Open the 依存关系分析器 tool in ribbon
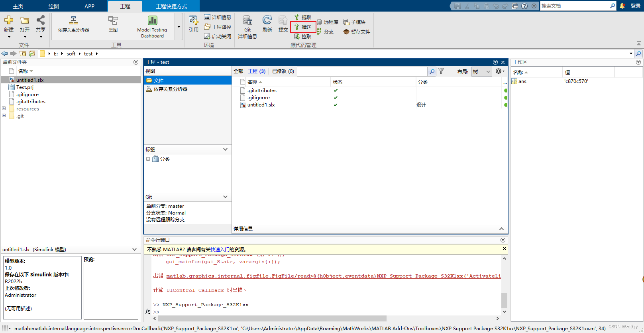644x333 pixels. [x=73, y=25]
